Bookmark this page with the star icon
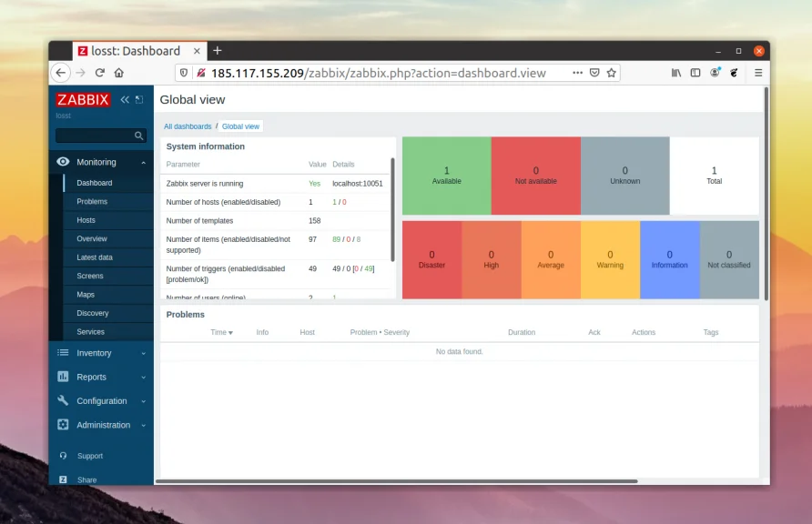 (612, 73)
